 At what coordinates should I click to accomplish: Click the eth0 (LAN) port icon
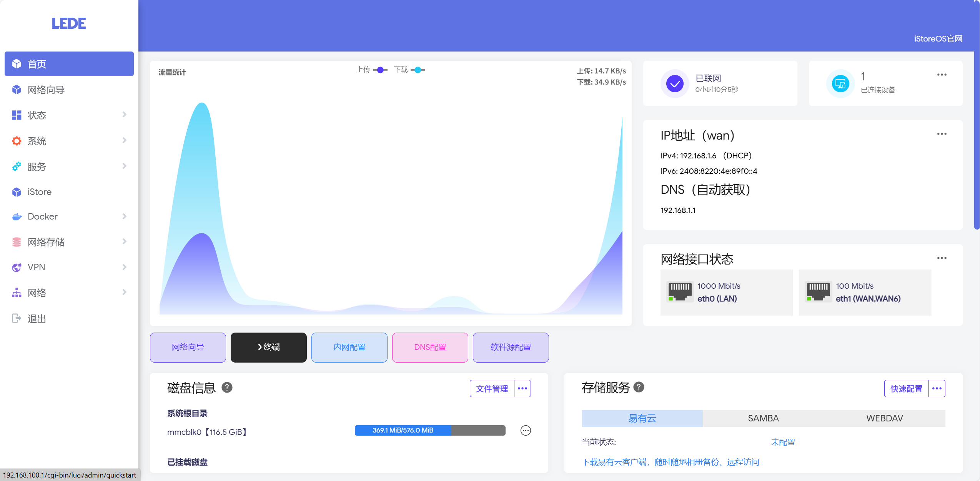(679, 292)
